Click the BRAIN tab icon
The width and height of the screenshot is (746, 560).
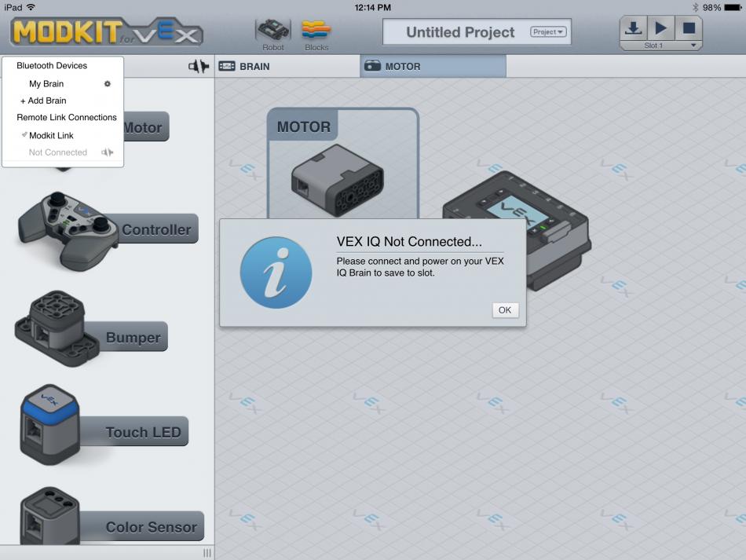point(227,66)
